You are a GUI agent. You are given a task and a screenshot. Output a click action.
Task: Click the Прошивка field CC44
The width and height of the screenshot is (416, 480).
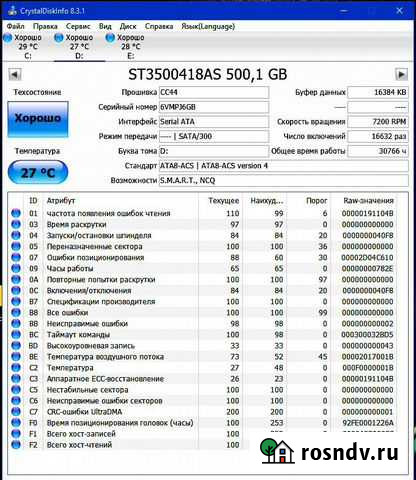214,92
